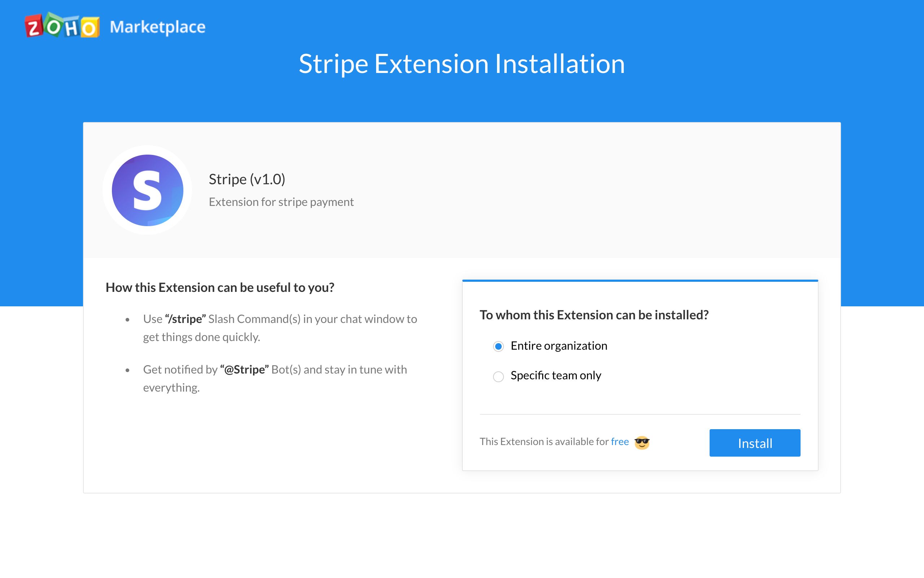Select the Entire organization radio option

click(498, 346)
